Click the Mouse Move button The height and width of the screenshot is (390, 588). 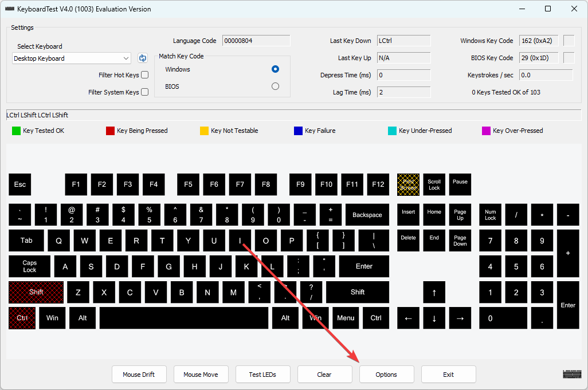201,374
